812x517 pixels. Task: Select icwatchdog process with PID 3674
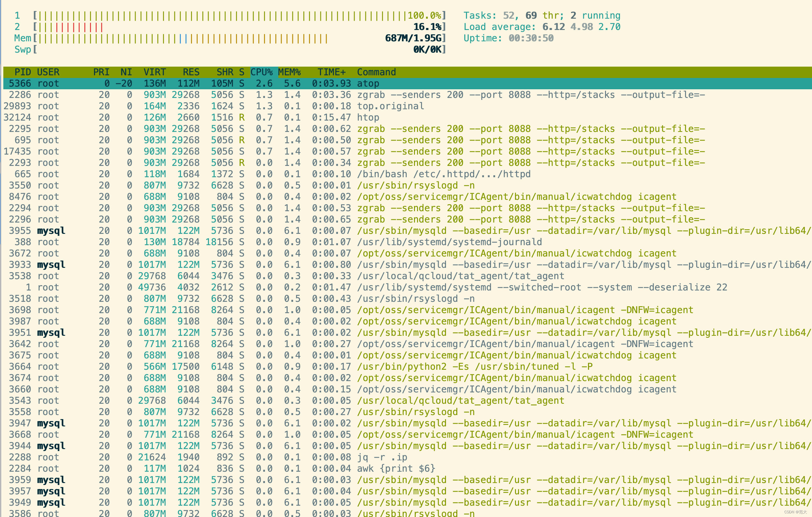407,378
